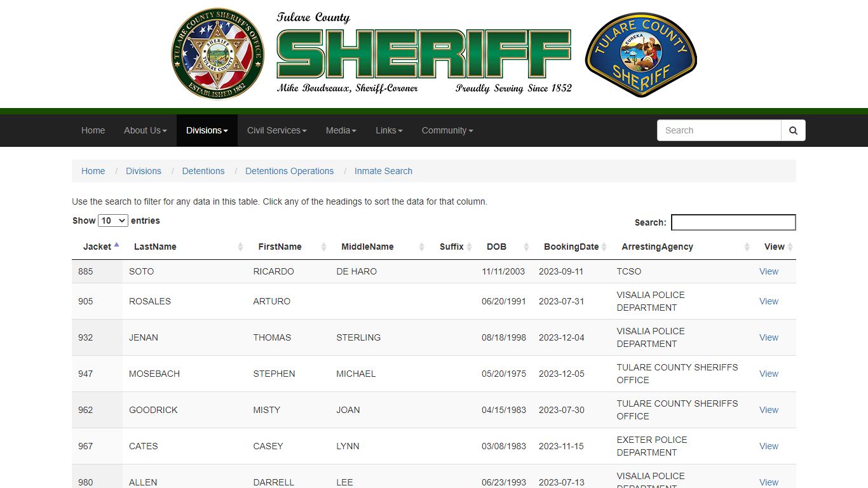Open the Show entries count dropdown
This screenshot has height=488, width=868.
pos(113,220)
